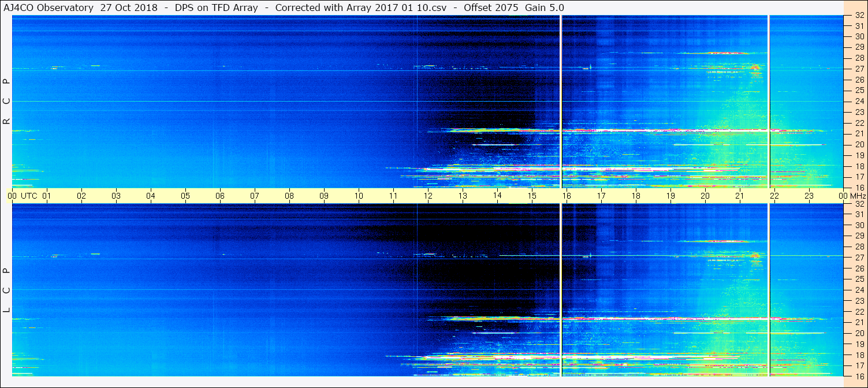Viewport: 868px width, 388px height.
Task: Select the 18 hour tick on time axis
Action: 636,196
